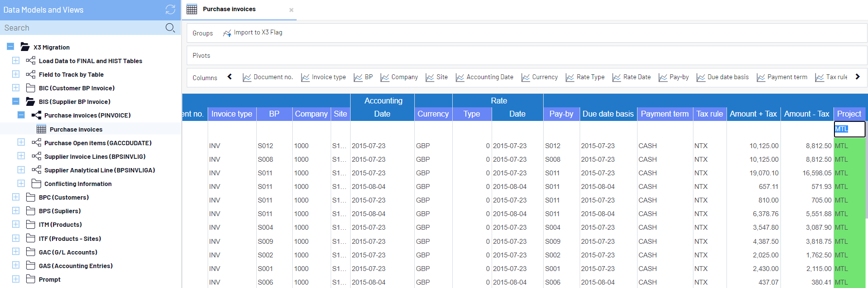This screenshot has width=868, height=288.
Task: Click the search magnifier icon
Action: 170,28
